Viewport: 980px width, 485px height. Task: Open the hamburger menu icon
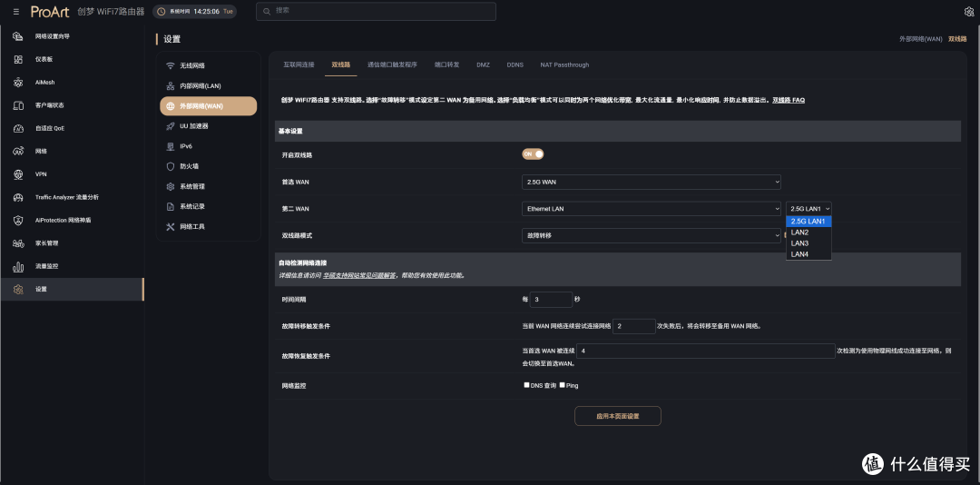tap(15, 11)
